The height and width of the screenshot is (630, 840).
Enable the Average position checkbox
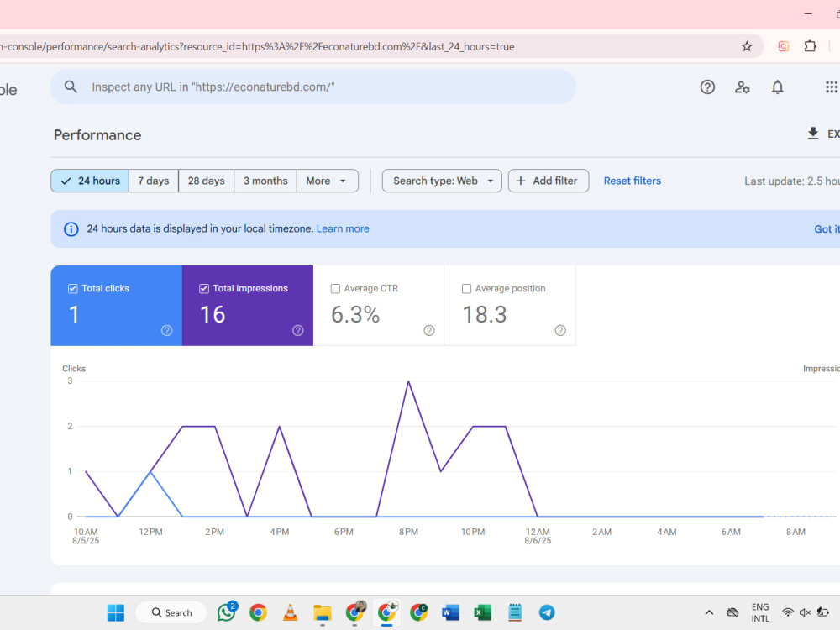tap(466, 289)
